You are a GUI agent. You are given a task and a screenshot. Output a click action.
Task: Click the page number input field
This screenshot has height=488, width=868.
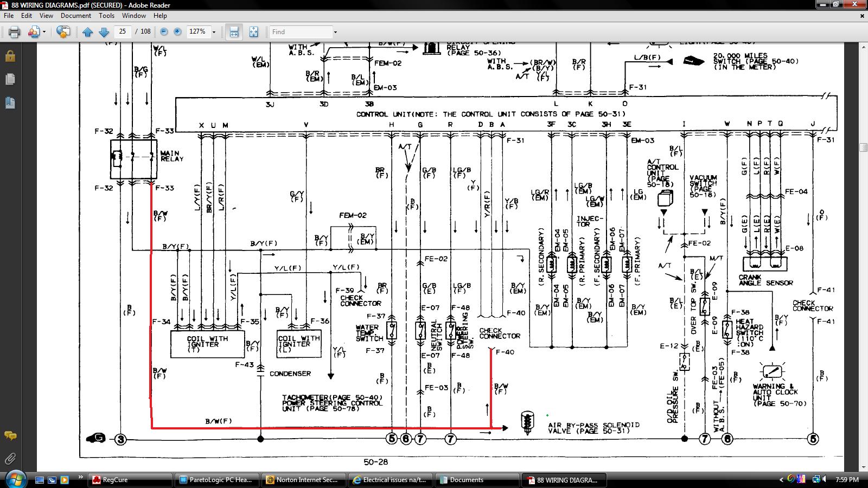point(123,32)
